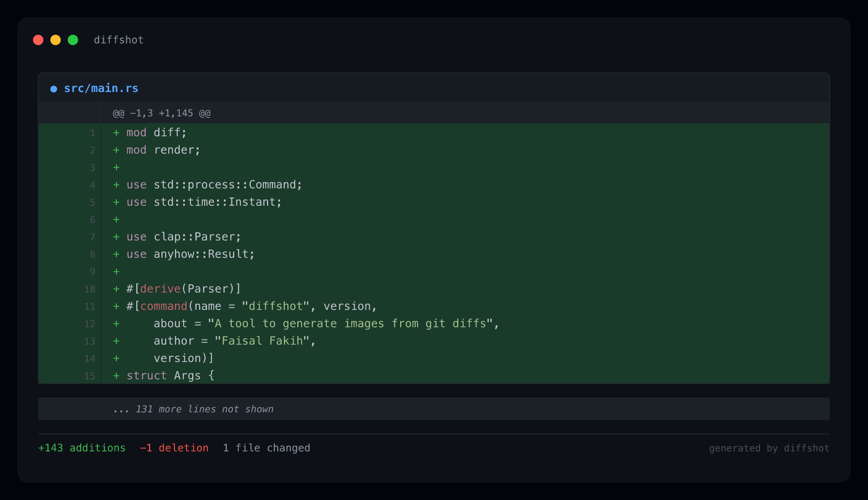Click line number 10 in gutter

coord(90,289)
